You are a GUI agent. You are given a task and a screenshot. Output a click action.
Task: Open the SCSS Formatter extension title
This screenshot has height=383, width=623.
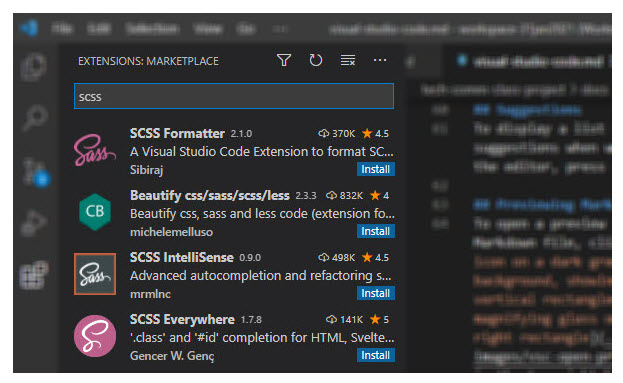pyautogui.click(x=177, y=133)
